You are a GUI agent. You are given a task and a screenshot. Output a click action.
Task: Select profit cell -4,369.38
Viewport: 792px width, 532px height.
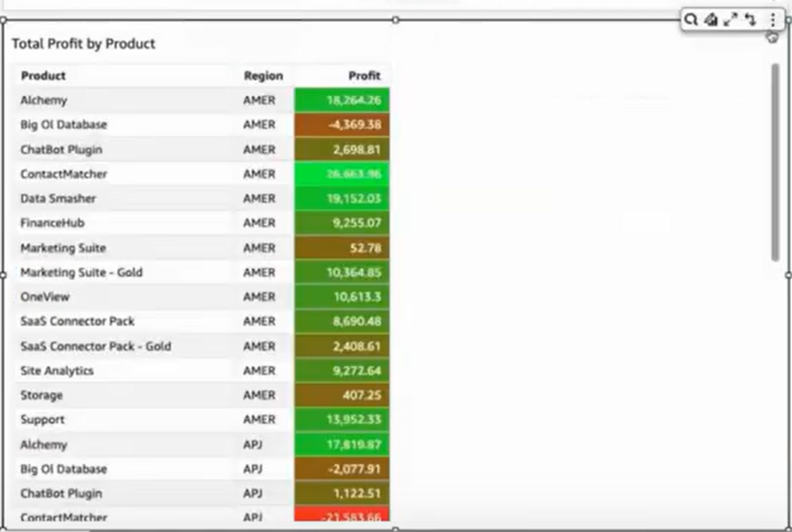[342, 124]
